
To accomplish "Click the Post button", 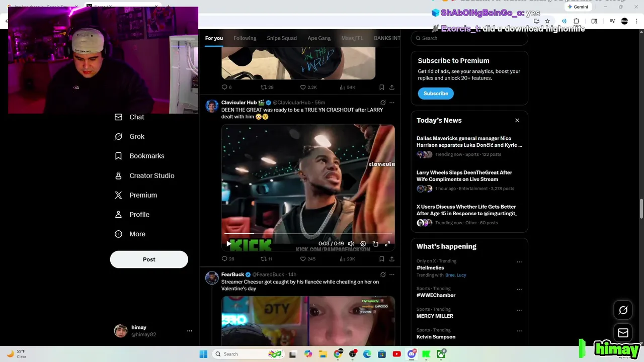I will pos(149,259).
